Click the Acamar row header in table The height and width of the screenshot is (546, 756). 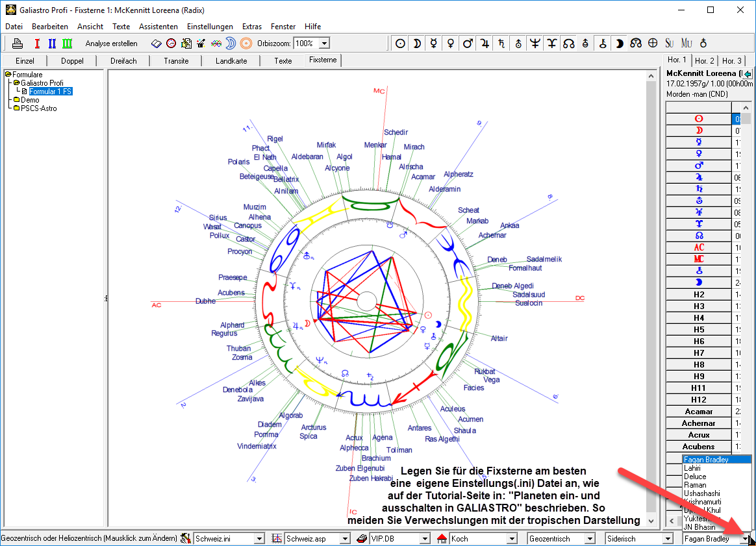[699, 411]
